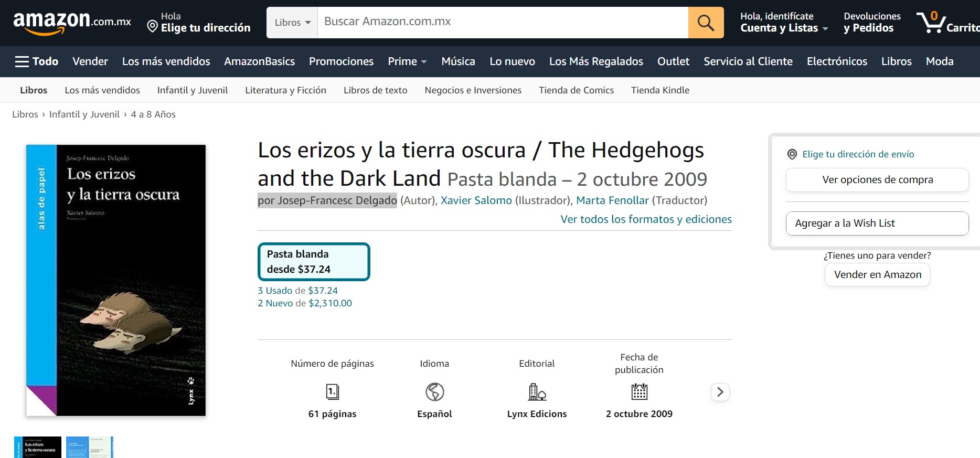Click Vender en Amazon button

click(x=877, y=275)
